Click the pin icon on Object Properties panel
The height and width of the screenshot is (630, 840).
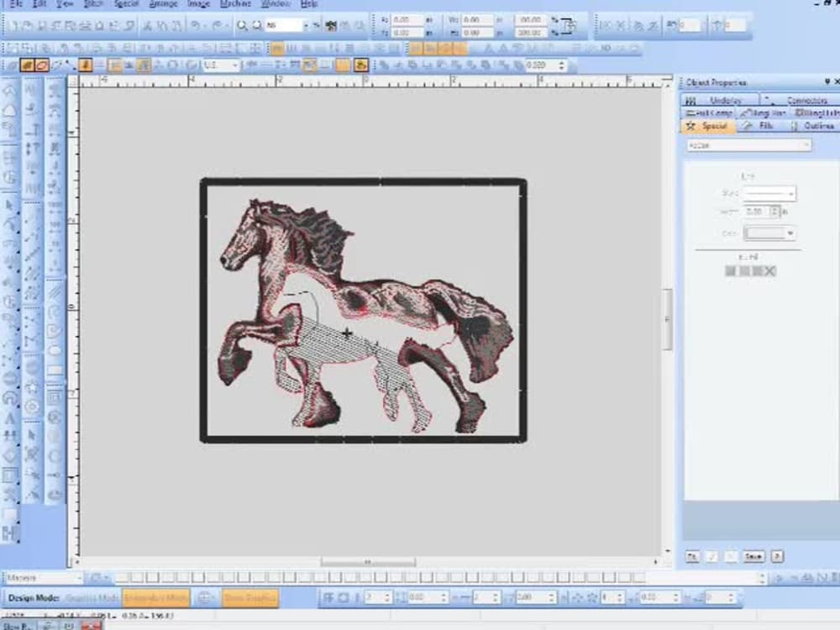(827, 81)
